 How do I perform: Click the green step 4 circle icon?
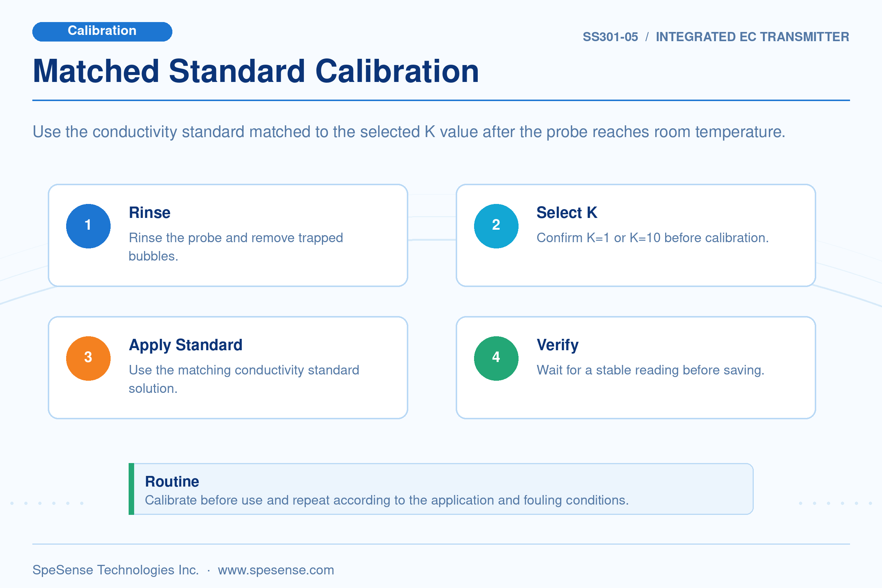[496, 359]
